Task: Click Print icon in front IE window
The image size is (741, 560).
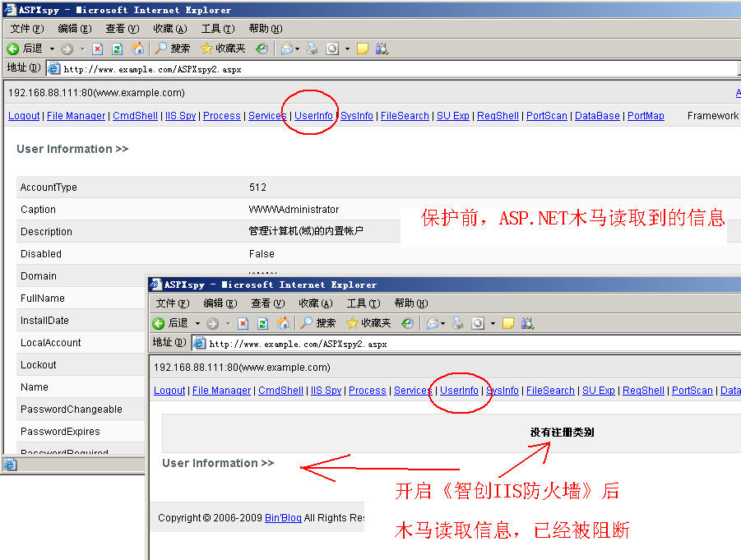Action: tap(457, 323)
